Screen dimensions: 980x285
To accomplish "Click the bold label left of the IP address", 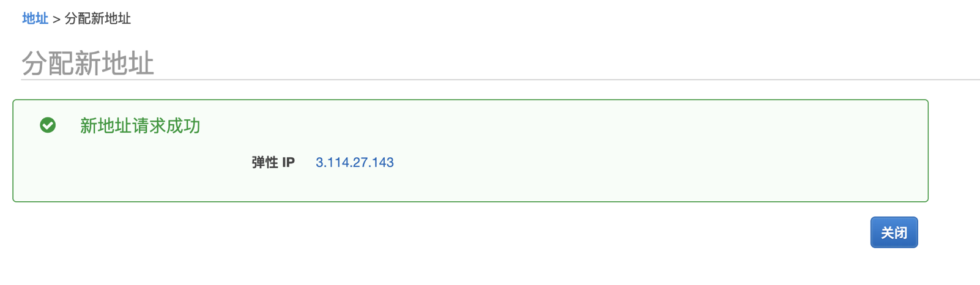I will (x=273, y=162).
